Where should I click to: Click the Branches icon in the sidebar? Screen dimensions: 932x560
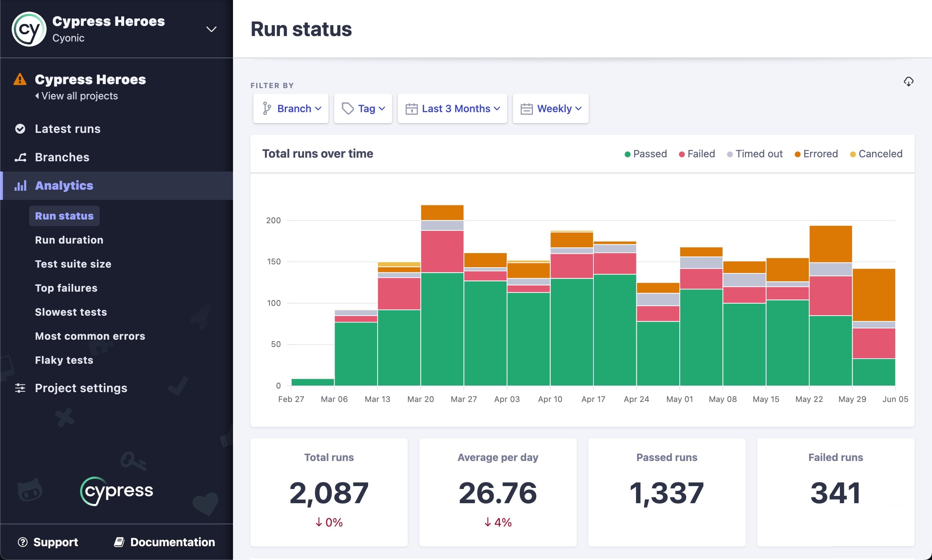(21, 157)
